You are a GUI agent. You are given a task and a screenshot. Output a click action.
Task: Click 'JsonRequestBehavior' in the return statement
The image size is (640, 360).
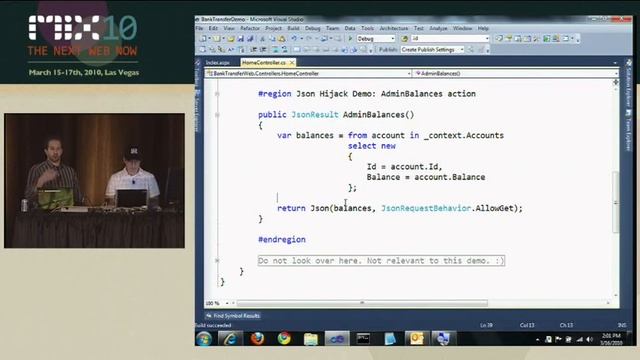(426, 208)
